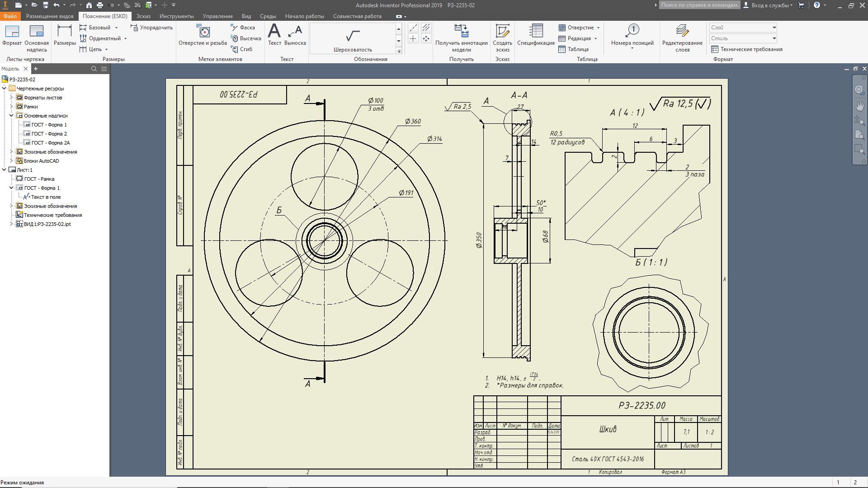The image size is (868, 488).
Task: Click Отверстие и резьба hole note tool
Action: [203, 32]
